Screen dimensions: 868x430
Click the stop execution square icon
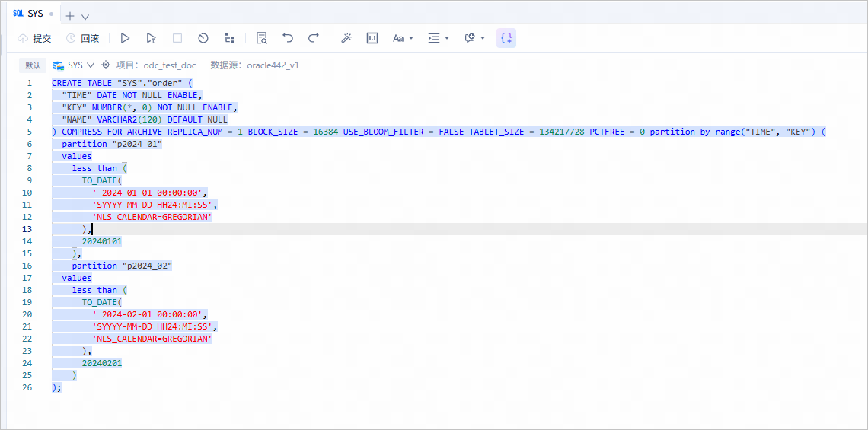click(177, 38)
